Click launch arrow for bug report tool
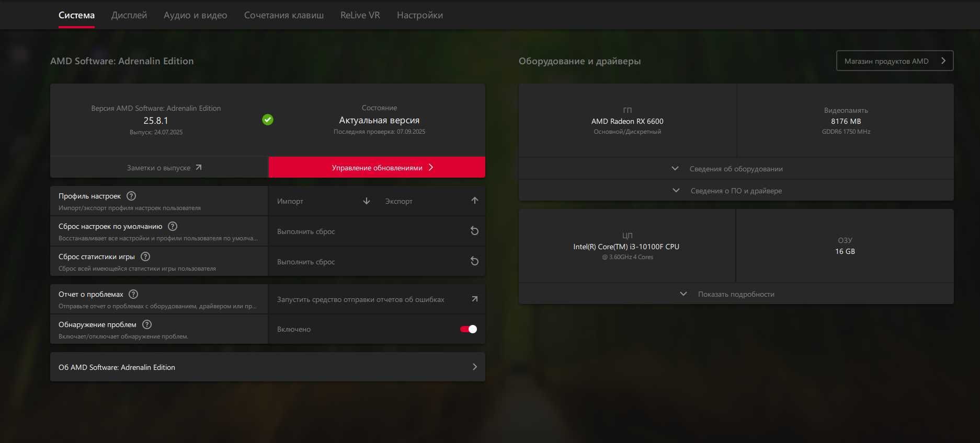The width and height of the screenshot is (980, 443). point(475,299)
